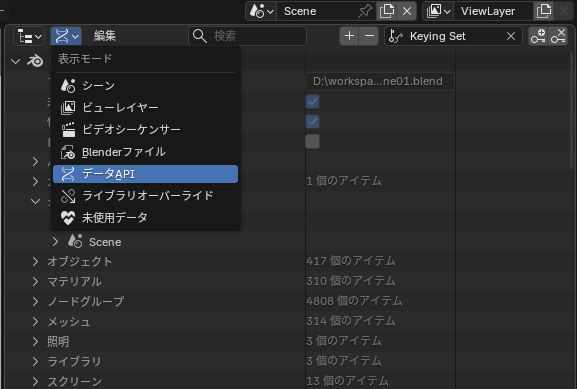This screenshot has height=389, width=577.
Task: Select ビデオシーケンサー display mode
Action: tap(145, 130)
